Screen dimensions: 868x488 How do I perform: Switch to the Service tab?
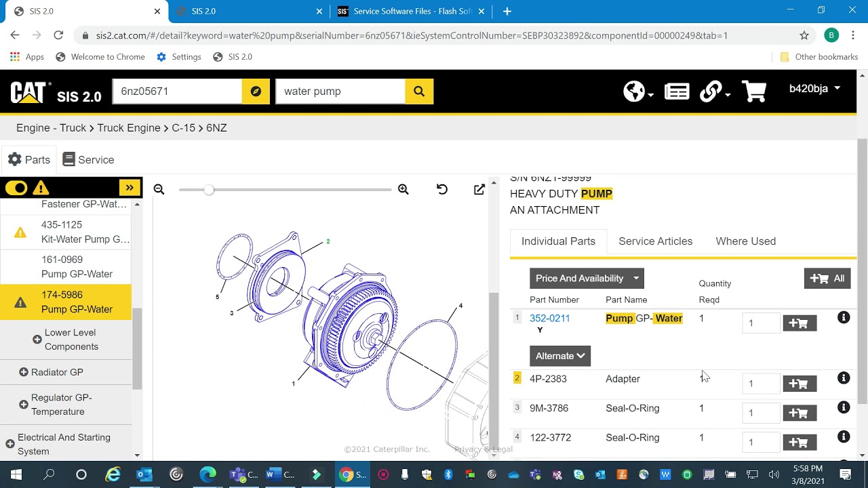pyautogui.click(x=88, y=160)
